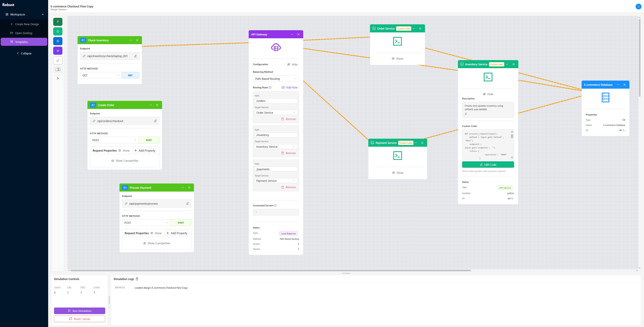Select the toggle switch tool in the palette
644x327 pixels.
(58, 69)
